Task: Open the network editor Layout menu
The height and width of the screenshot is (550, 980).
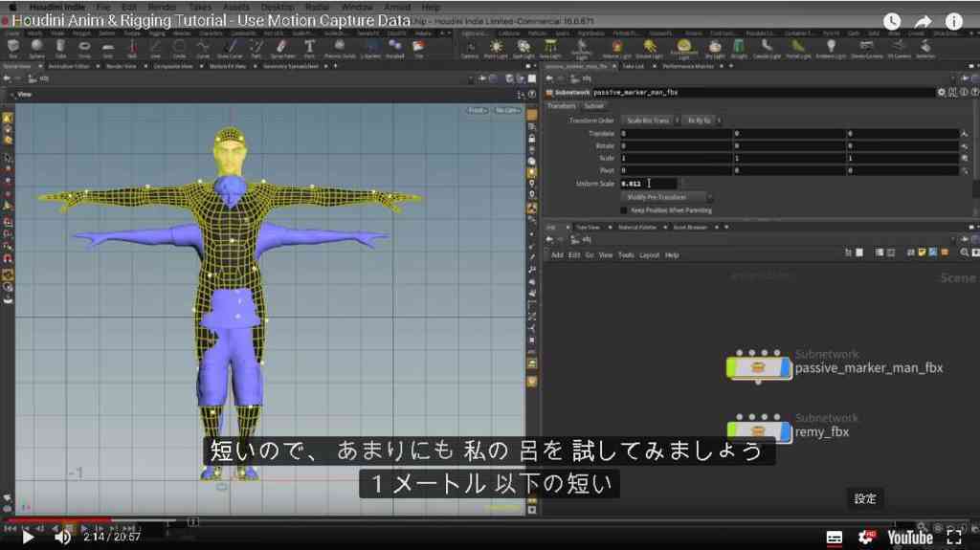Action: point(650,255)
